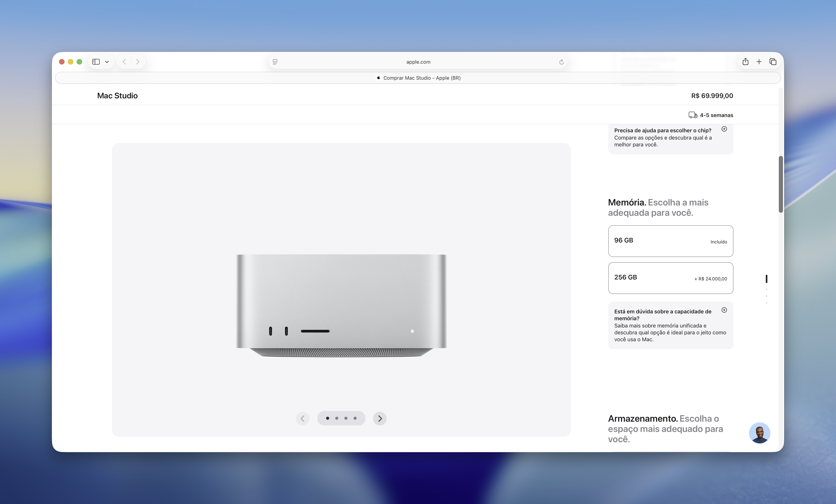Screen dimensions: 836x504
Task: Show the tab overview
Action: point(773,62)
